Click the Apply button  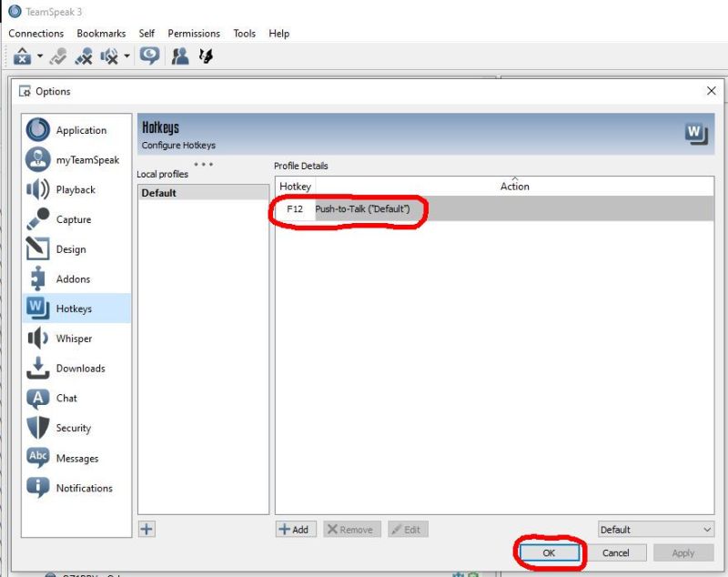683,552
